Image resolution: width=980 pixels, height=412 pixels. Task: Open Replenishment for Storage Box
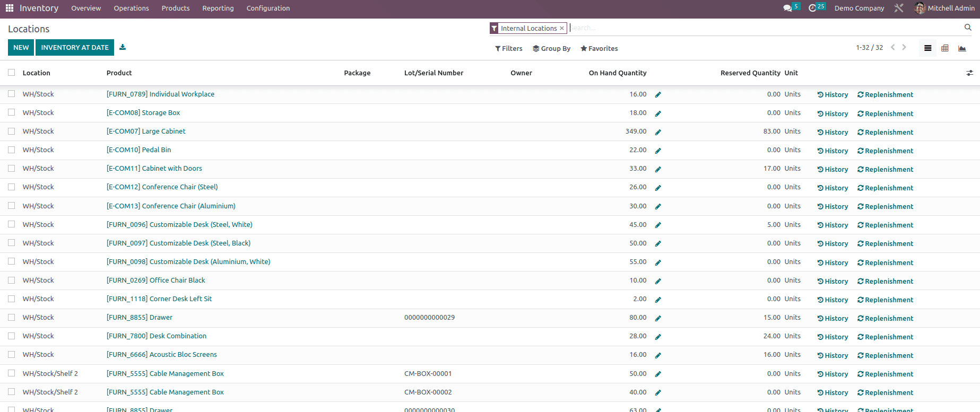[885, 113]
